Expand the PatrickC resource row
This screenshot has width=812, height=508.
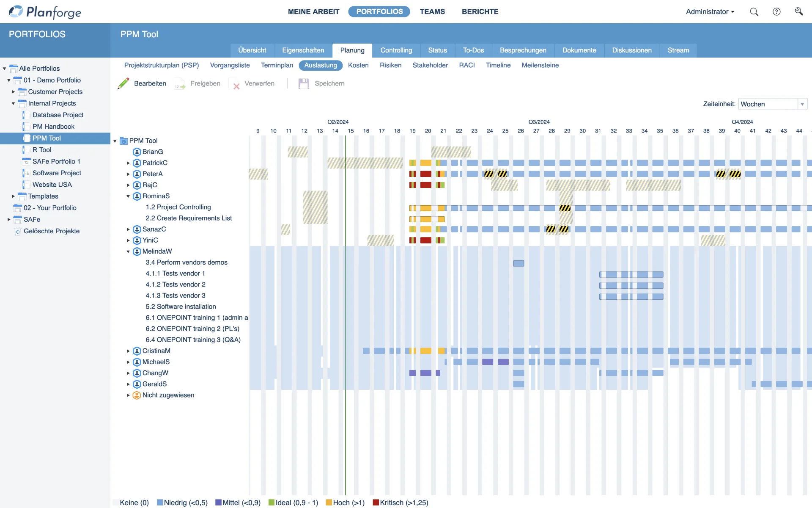click(129, 163)
